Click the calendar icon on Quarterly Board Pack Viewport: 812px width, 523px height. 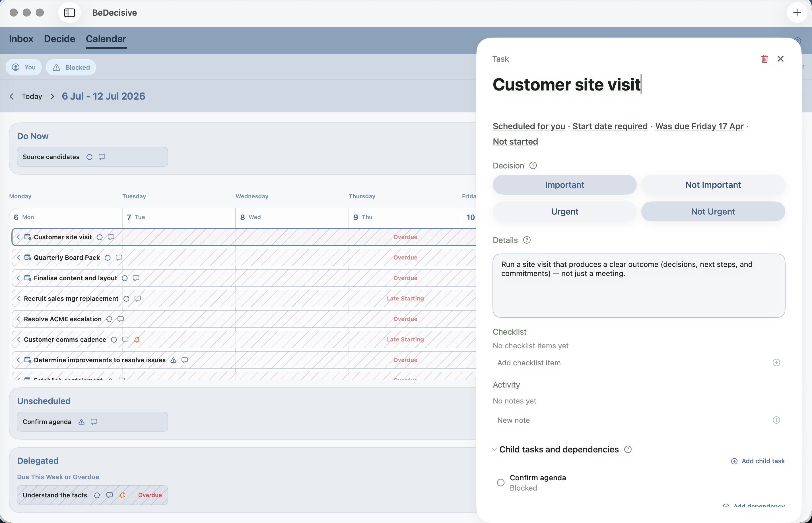28,258
